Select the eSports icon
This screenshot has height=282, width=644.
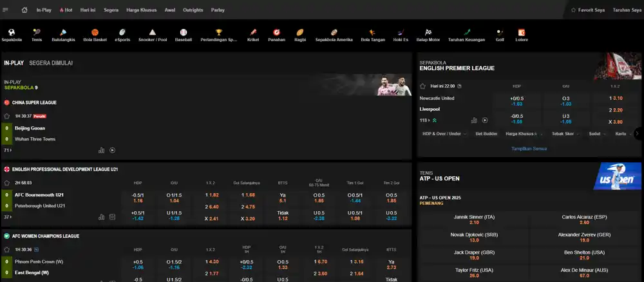[x=122, y=32]
